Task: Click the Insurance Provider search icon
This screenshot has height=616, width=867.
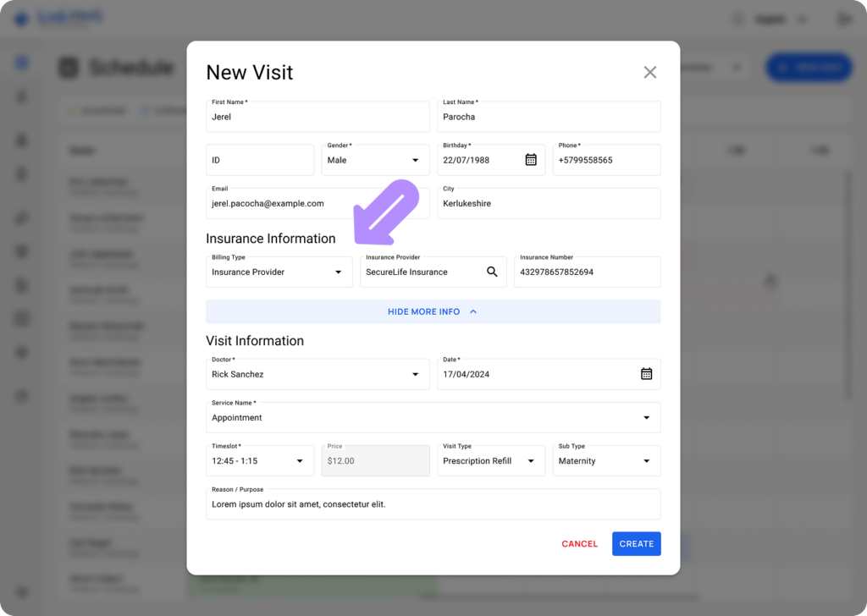Action: (x=492, y=272)
